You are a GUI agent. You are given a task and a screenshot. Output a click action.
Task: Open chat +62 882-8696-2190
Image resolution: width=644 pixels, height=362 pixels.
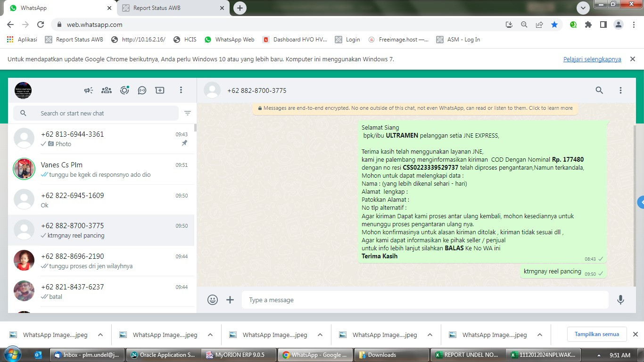pos(101,261)
